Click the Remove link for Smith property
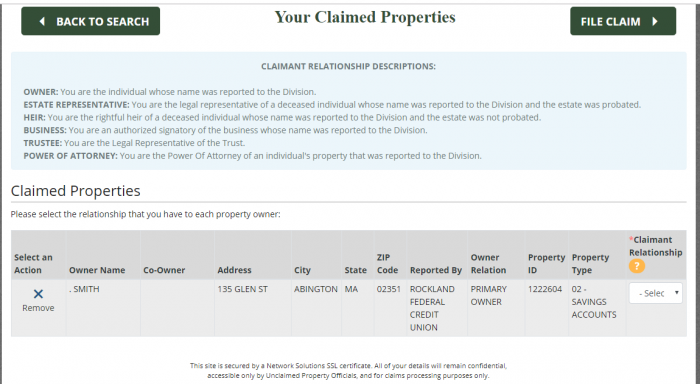700x384 pixels. [x=38, y=308]
